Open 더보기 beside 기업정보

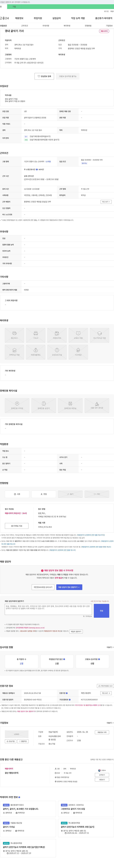click(110, 723)
